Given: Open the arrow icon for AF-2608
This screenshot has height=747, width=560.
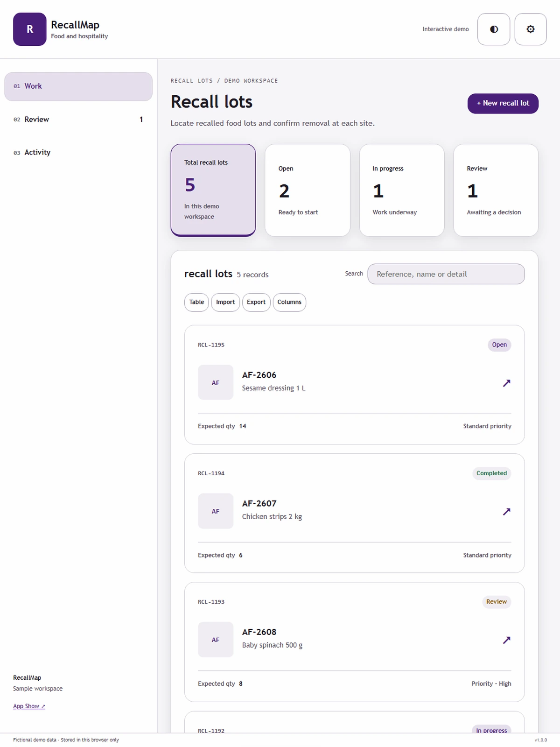Looking at the screenshot, I should [506, 640].
